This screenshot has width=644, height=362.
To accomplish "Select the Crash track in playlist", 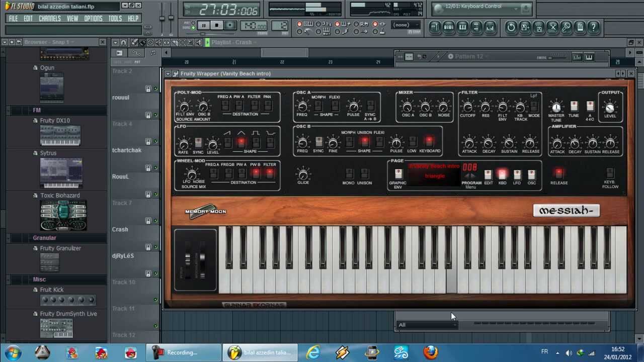I will pyautogui.click(x=120, y=229).
